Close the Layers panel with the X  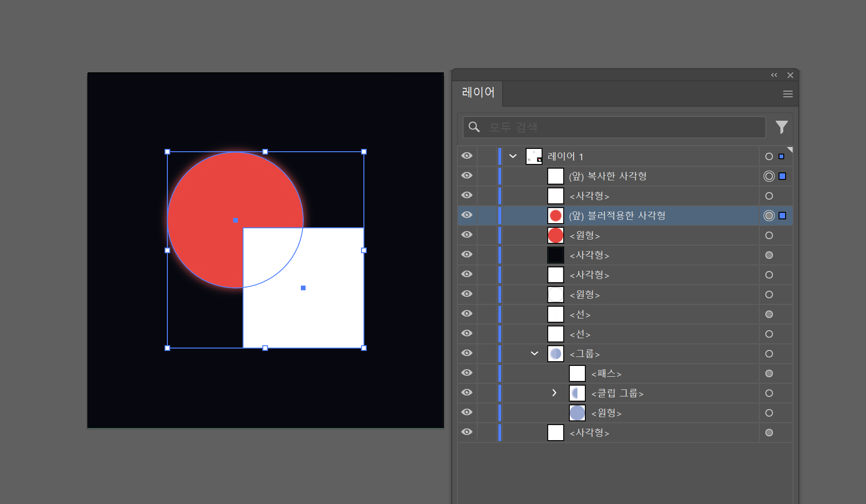coord(790,75)
